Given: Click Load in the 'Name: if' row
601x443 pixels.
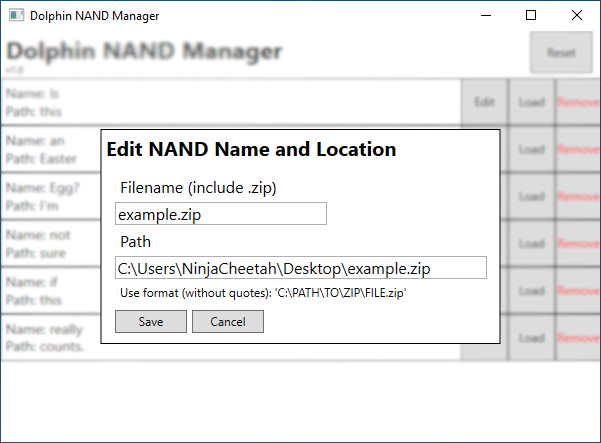Looking at the screenshot, I should [x=532, y=290].
